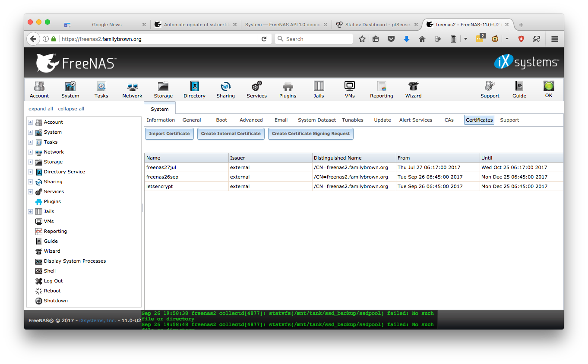Click the collapse all link

pyautogui.click(x=71, y=109)
